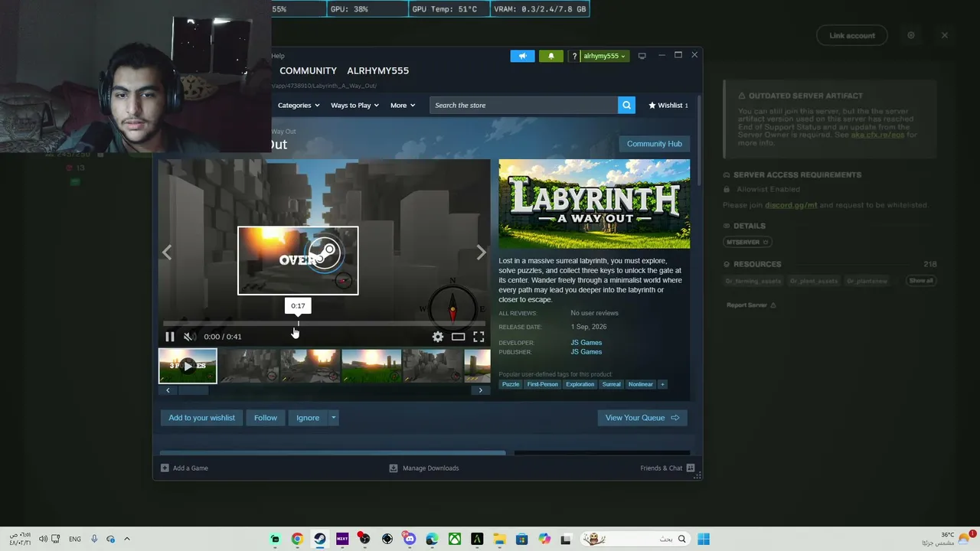Open the Xbox app from taskbar
This screenshot has width=980, height=551.
point(455,539)
